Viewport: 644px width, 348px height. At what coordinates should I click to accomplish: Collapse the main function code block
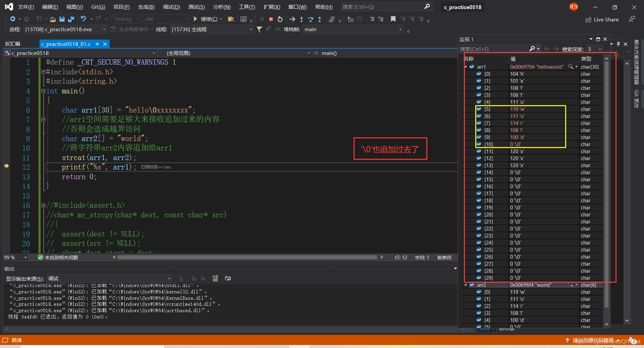(43, 91)
